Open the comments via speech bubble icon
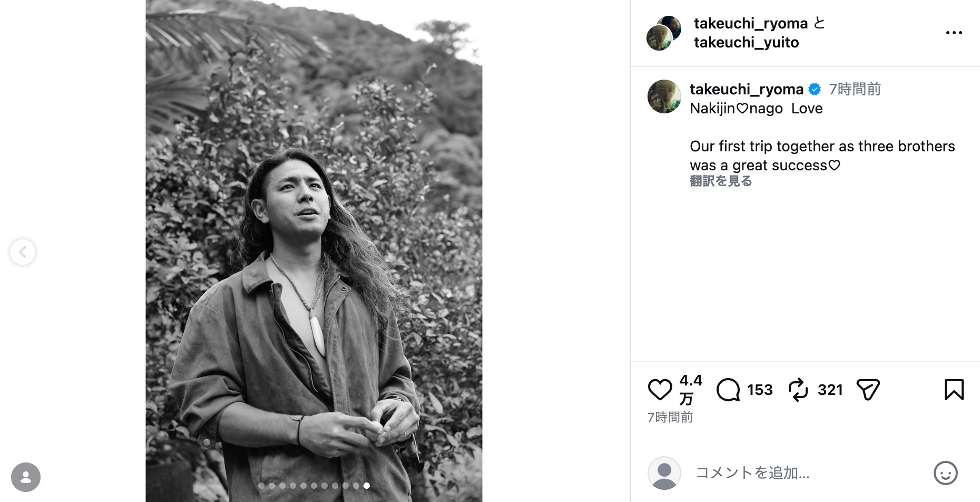Image resolution: width=980 pixels, height=502 pixels. 729,390
